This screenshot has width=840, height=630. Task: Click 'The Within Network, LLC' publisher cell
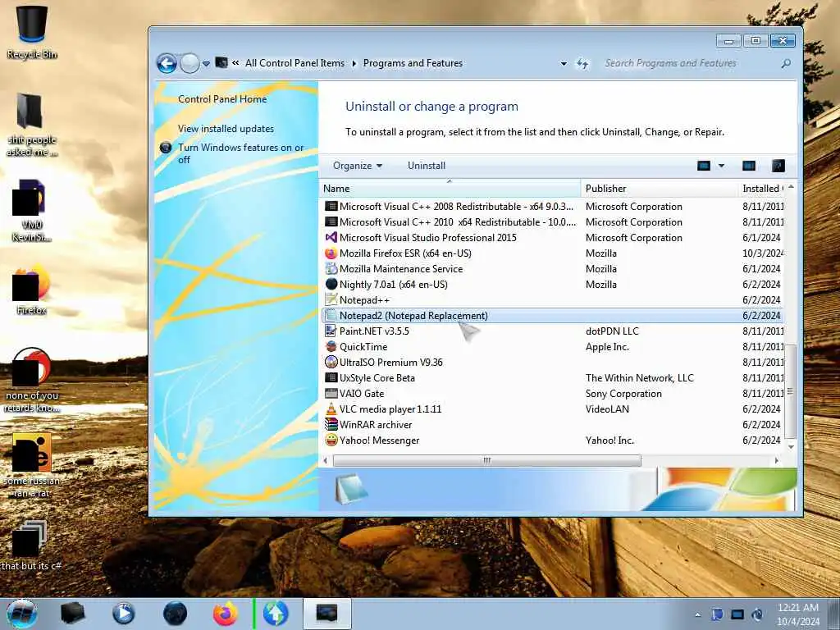tap(639, 377)
